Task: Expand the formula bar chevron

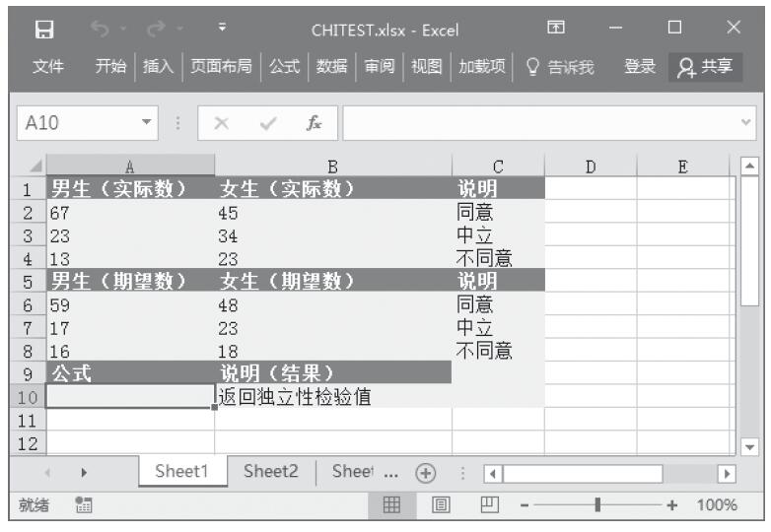Action: pos(745,124)
